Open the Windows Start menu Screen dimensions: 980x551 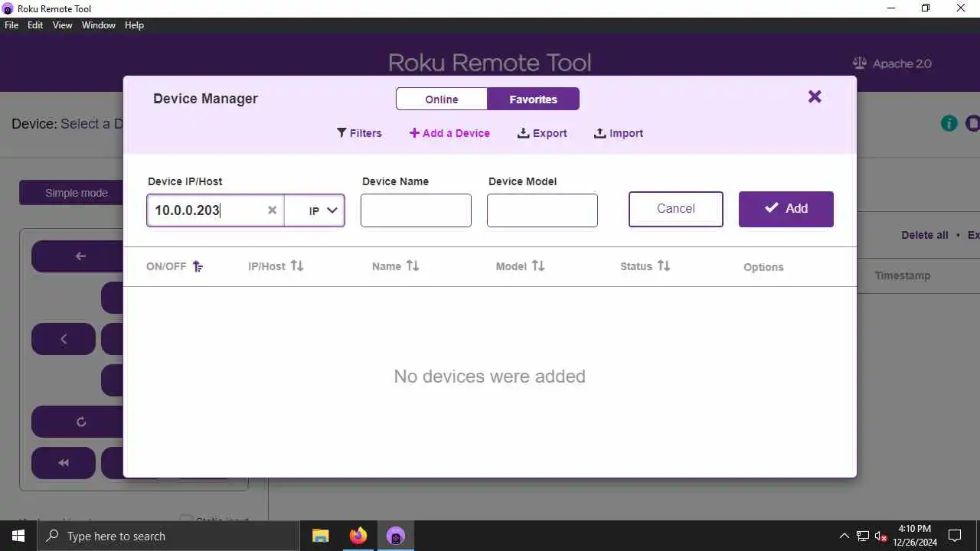(18, 536)
